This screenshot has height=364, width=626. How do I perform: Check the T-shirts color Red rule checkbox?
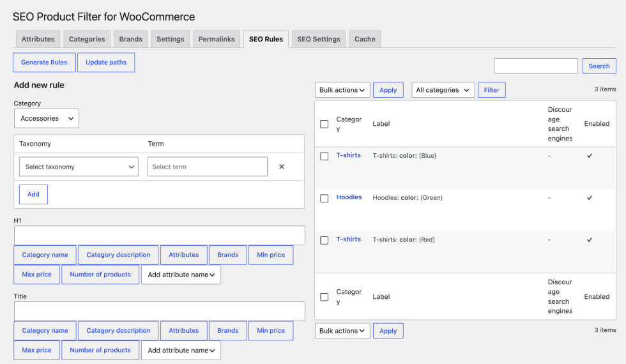[324, 240]
